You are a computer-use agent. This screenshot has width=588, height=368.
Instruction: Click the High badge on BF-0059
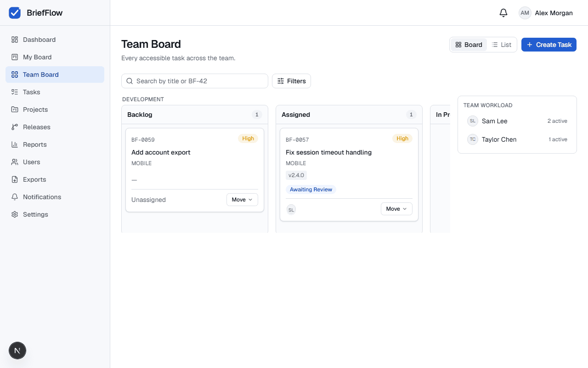[248, 138]
